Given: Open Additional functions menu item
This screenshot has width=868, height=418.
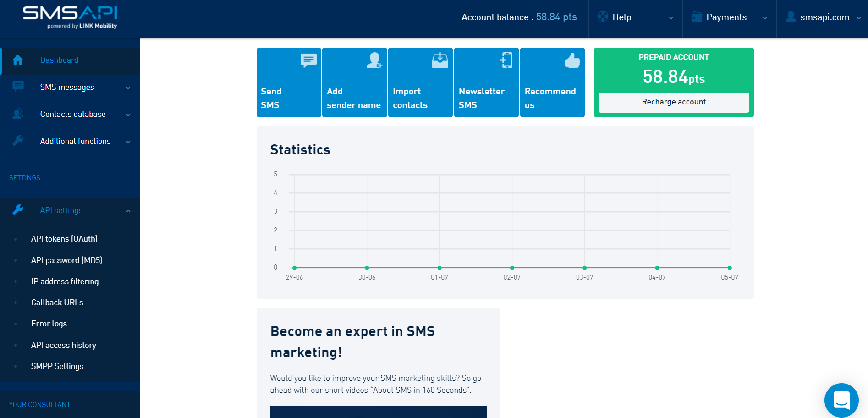Looking at the screenshot, I should [x=70, y=141].
